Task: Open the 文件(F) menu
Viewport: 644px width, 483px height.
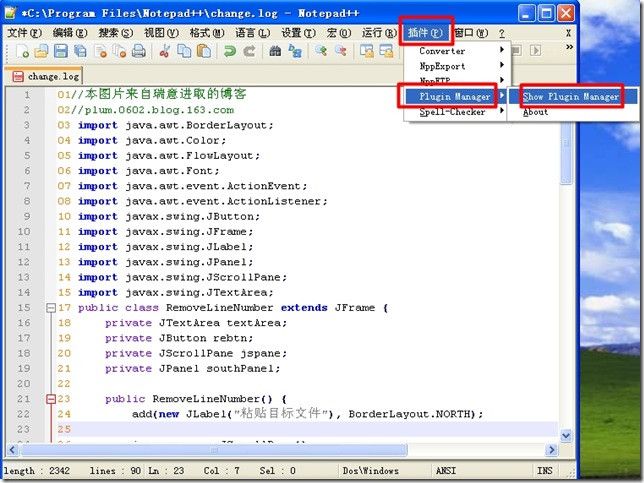Action: 25,32
